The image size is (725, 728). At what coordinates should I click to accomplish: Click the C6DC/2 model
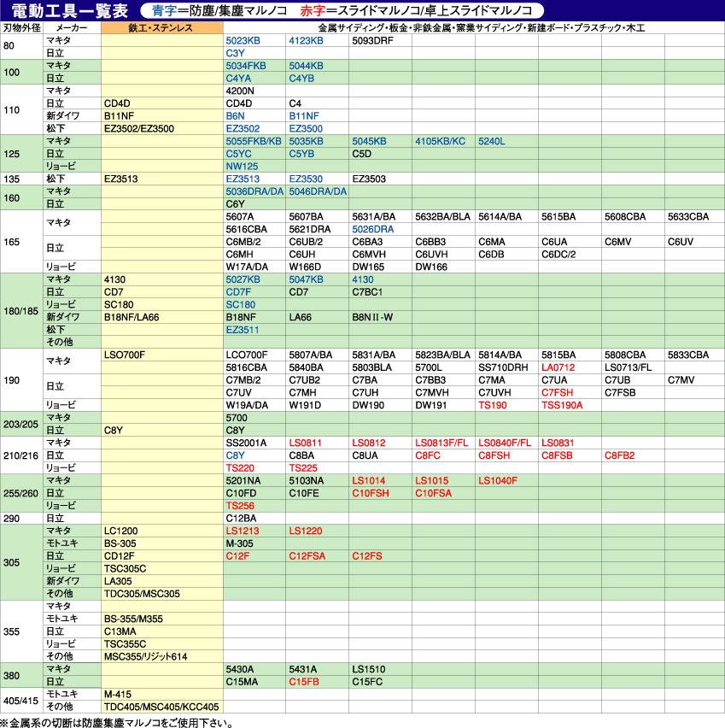(558, 255)
